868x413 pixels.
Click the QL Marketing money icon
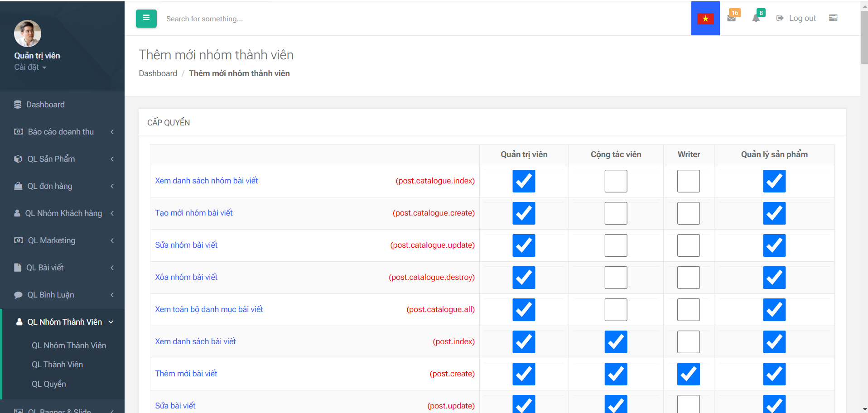point(19,240)
